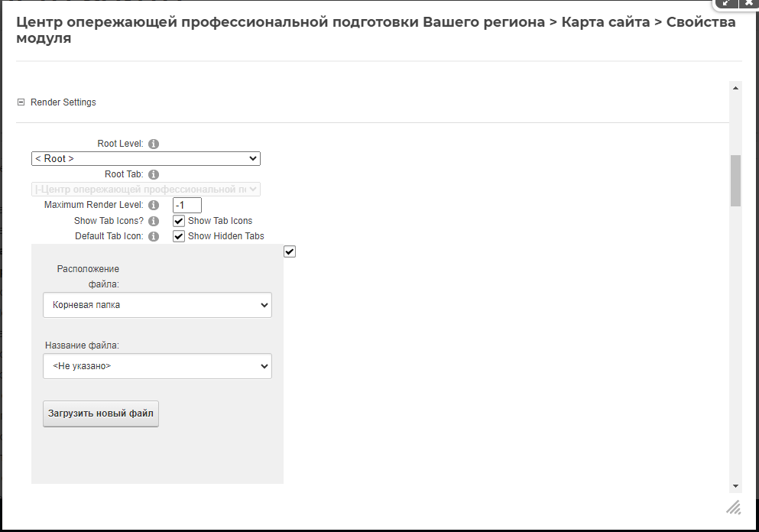This screenshot has width=759, height=532.
Task: Maximize the module properties dialog
Action: [725, 4]
